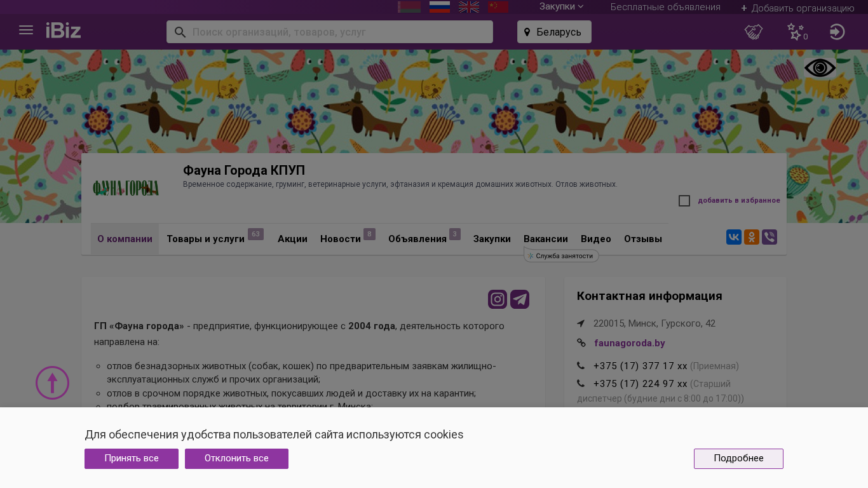Open the Беларусь region selector

tap(554, 32)
